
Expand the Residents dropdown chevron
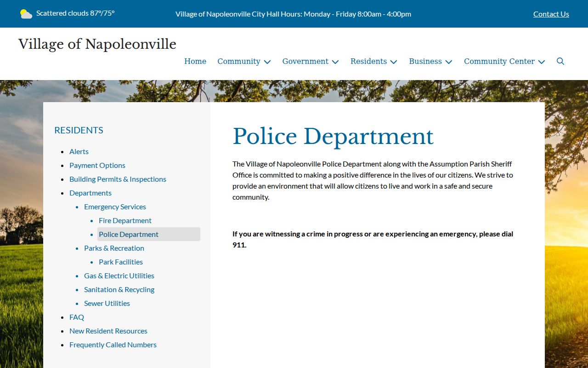point(394,62)
